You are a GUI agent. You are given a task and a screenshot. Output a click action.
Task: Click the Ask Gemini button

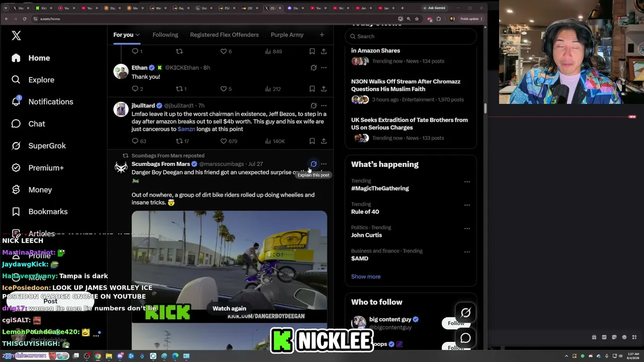(434, 8)
